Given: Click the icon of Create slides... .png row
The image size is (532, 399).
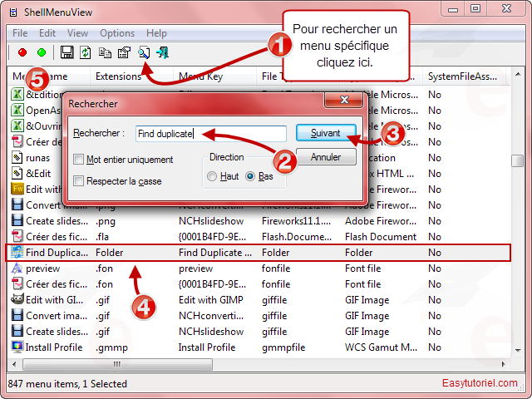Looking at the screenshot, I should point(17,221).
